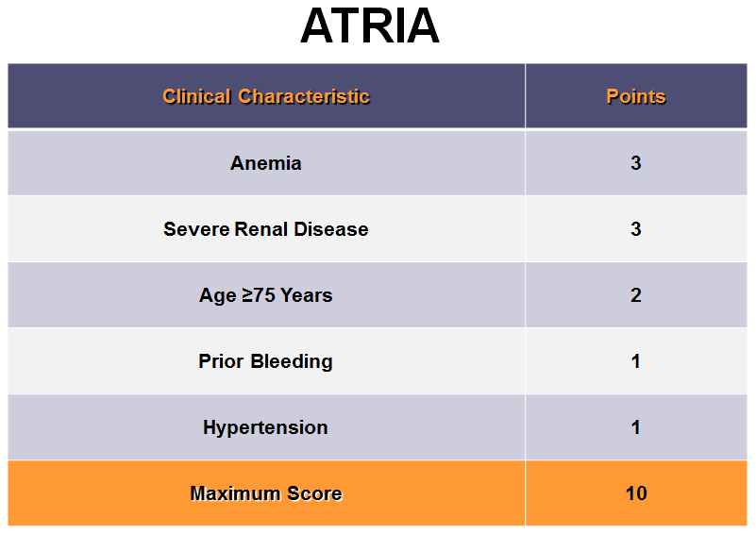
Task: Click the ATRIA slide title
Action: pos(370,28)
